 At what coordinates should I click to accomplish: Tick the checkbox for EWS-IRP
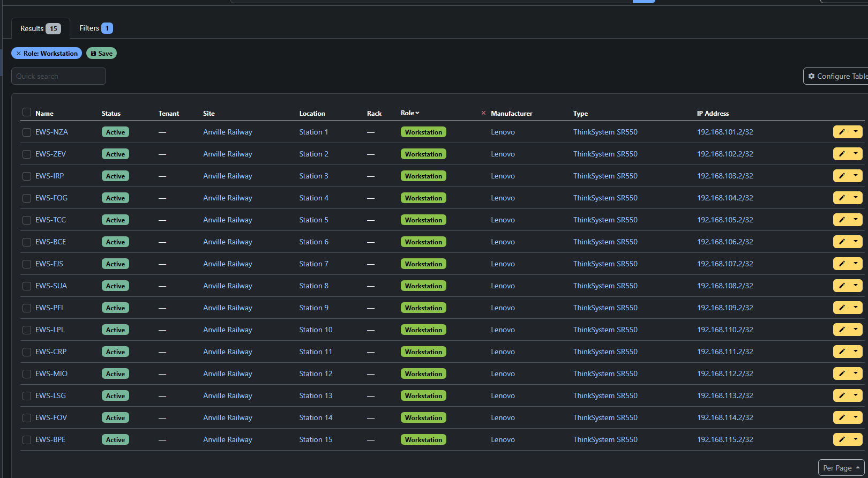click(27, 176)
